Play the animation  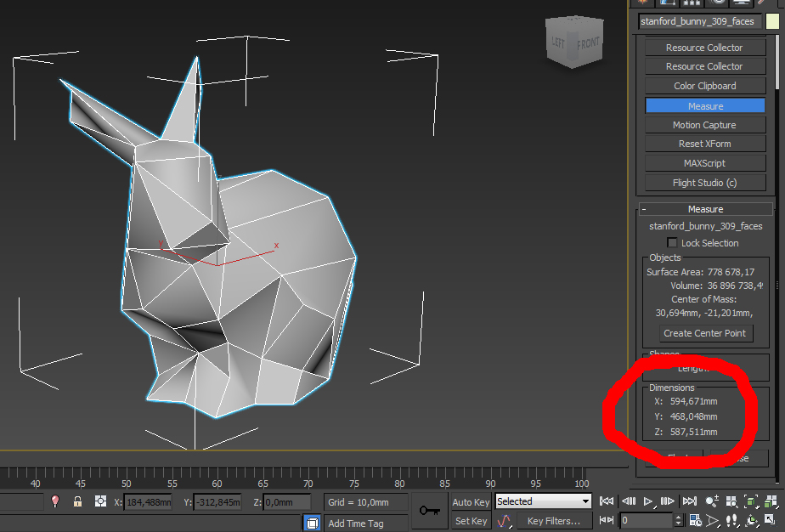coord(648,501)
